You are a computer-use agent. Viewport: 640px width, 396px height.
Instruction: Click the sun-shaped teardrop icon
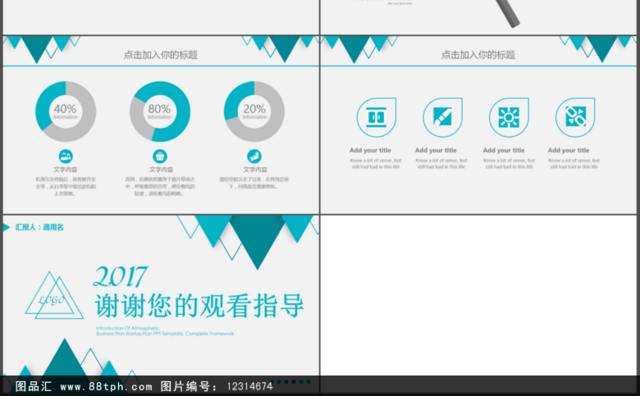coord(509,117)
